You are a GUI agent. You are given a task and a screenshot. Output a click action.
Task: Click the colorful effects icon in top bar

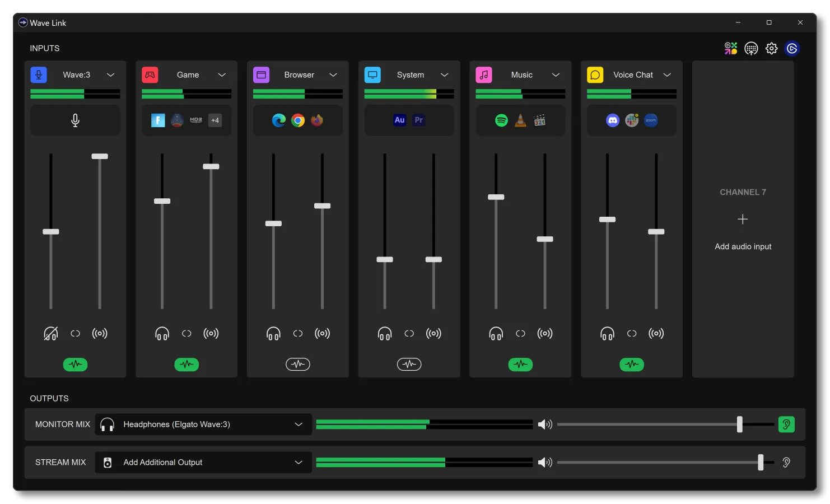pos(730,49)
